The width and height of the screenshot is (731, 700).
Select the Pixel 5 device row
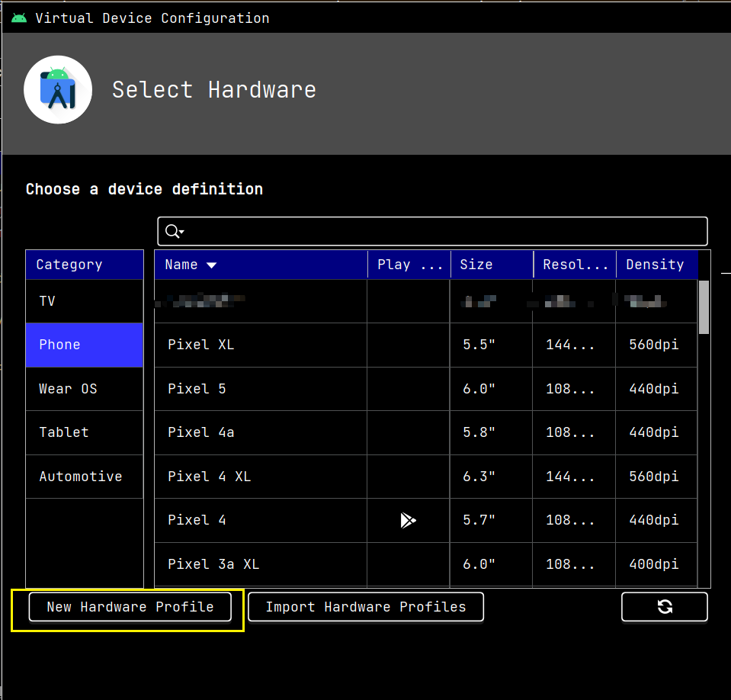pyautogui.click(x=425, y=389)
